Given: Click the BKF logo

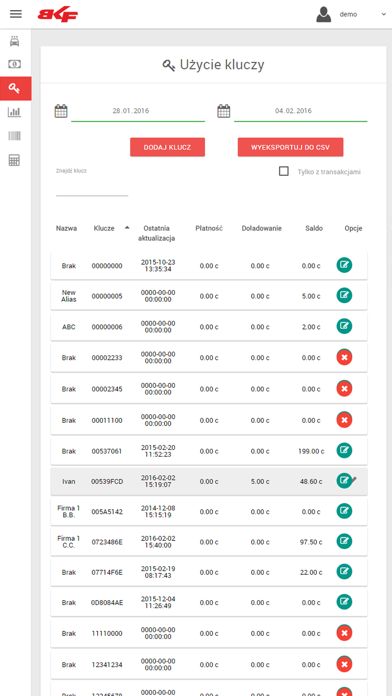Looking at the screenshot, I should click(58, 15).
